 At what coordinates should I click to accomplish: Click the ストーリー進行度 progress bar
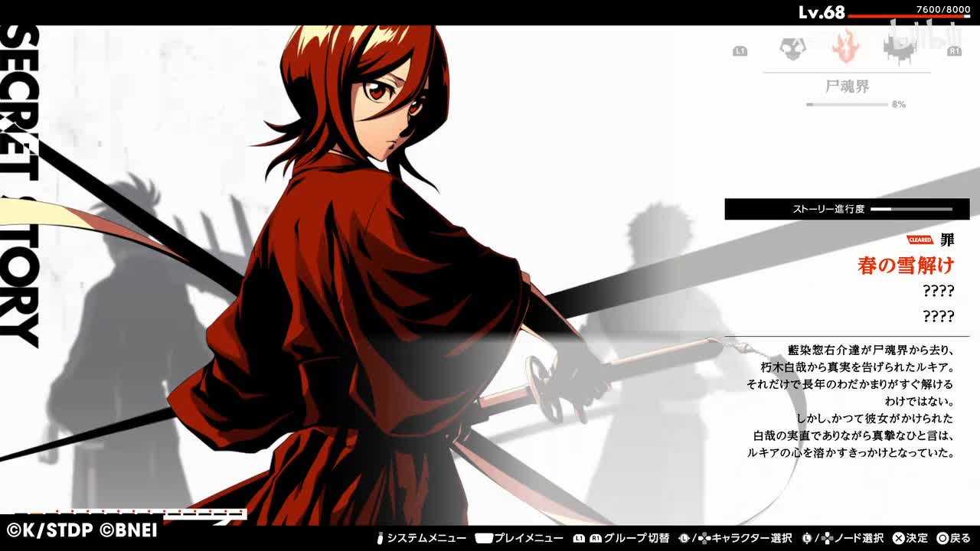pyautogui.click(x=911, y=209)
